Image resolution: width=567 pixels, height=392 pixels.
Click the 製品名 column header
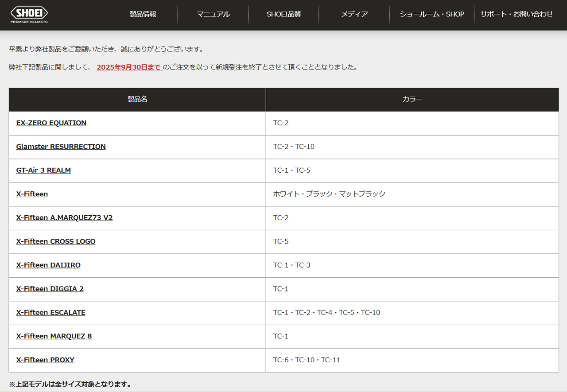pos(137,100)
